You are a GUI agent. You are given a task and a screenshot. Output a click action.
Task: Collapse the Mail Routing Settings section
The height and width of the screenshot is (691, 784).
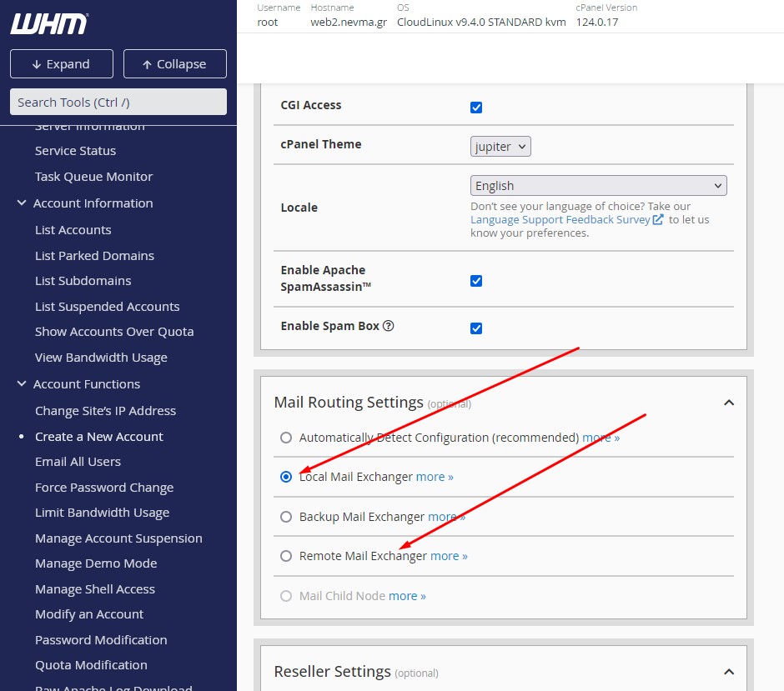[728, 403]
